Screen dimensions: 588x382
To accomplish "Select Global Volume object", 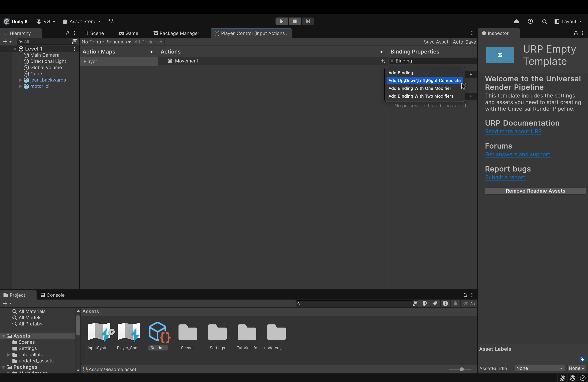I will coord(46,67).
